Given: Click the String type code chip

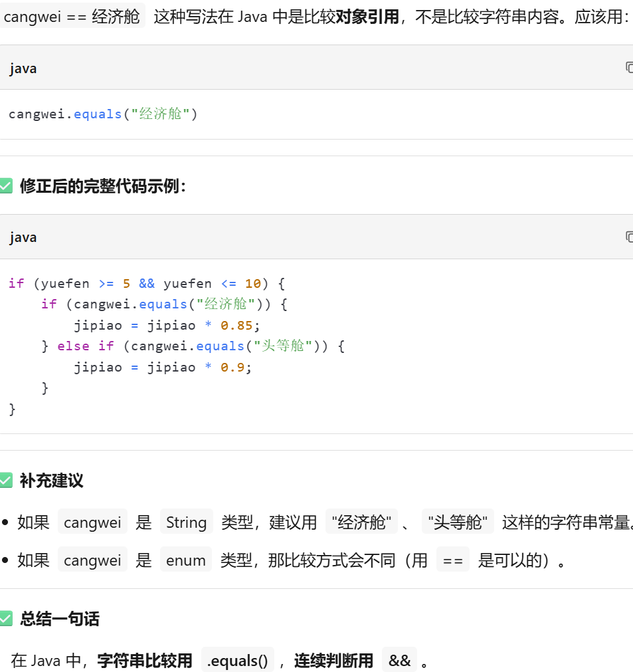Looking at the screenshot, I should [186, 522].
